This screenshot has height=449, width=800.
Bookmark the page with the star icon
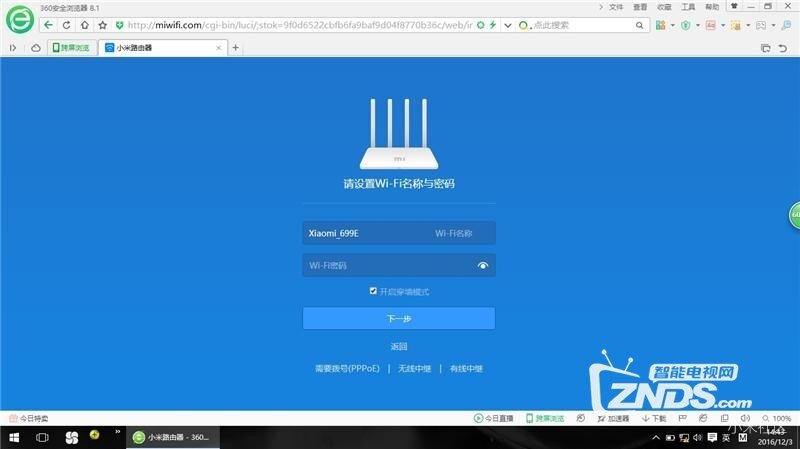click(103, 25)
